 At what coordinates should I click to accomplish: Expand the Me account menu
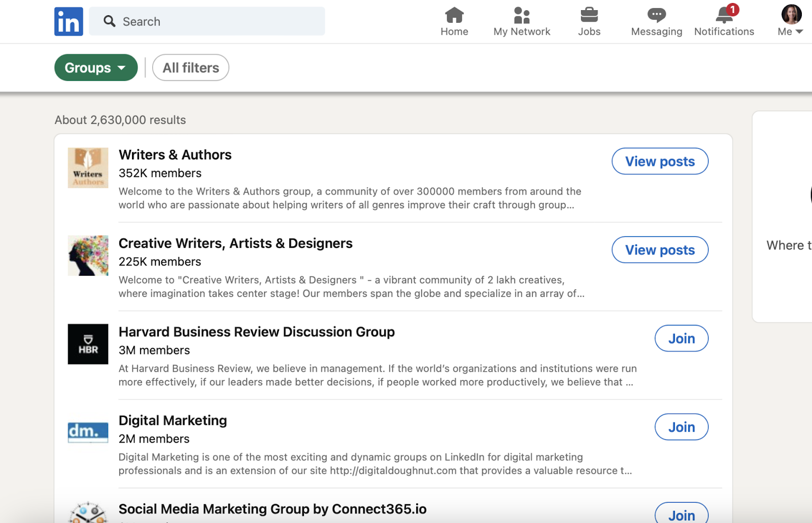[790, 31]
